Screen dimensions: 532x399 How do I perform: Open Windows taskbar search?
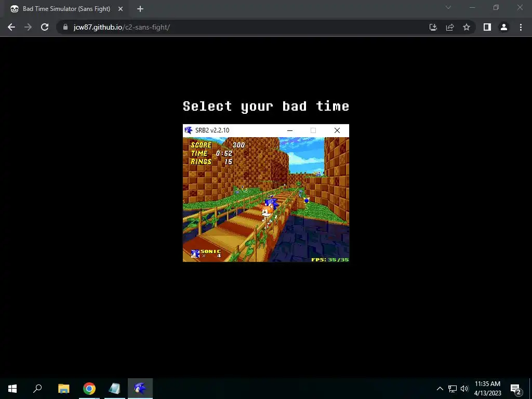(x=37, y=389)
